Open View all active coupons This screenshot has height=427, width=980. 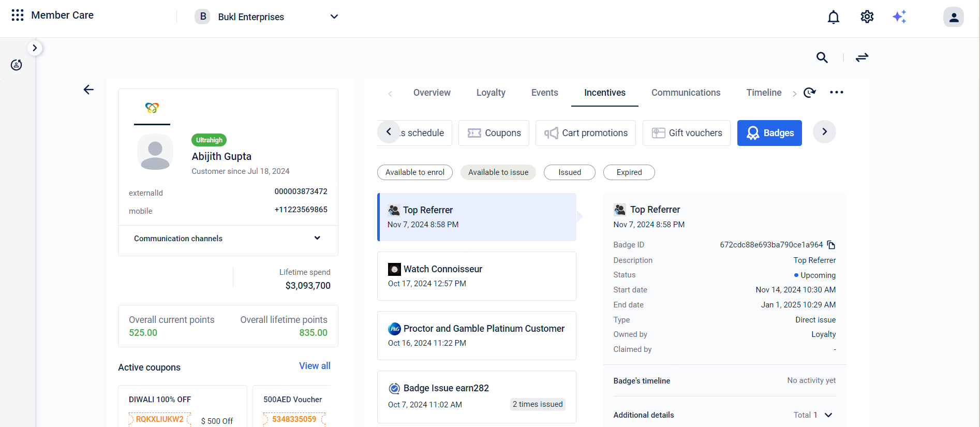(315, 366)
